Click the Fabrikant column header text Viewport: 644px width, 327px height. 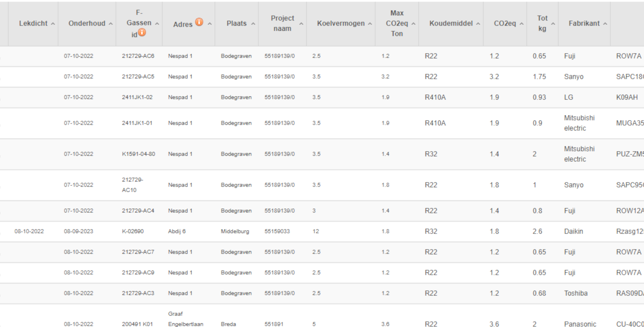pos(584,23)
